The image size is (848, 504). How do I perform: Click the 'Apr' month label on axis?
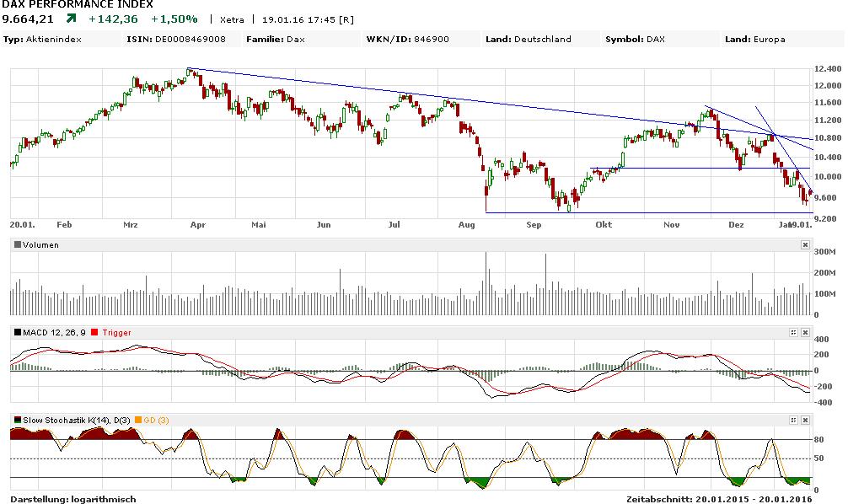[198, 225]
